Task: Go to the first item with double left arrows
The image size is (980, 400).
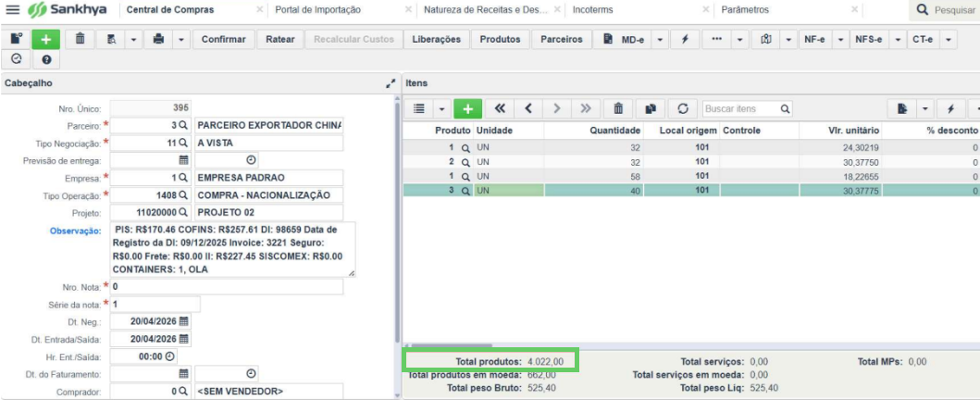Action: (500, 108)
